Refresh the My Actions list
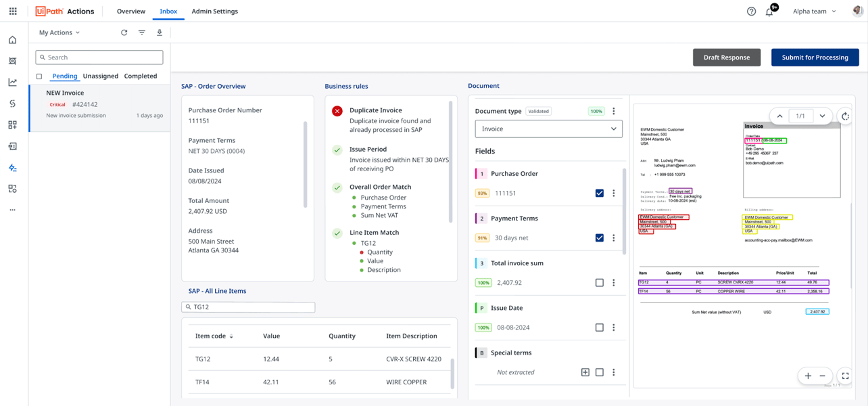868x406 pixels. (x=124, y=32)
